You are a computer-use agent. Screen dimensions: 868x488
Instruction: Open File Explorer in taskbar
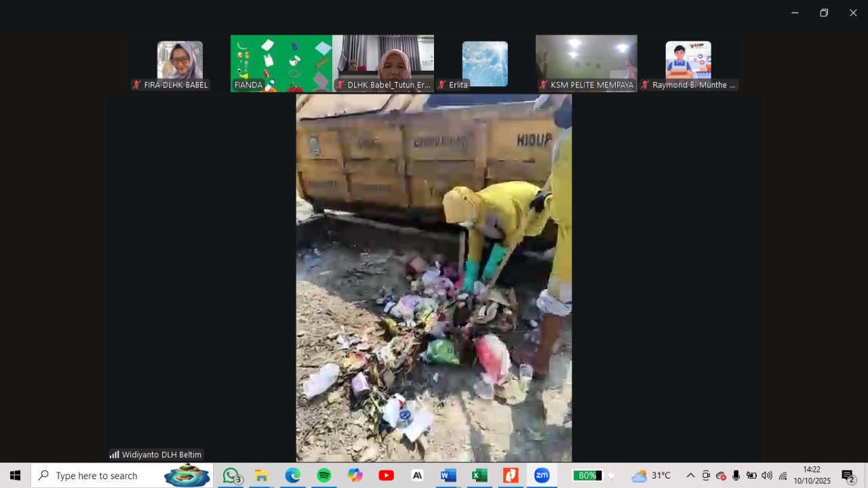(262, 476)
